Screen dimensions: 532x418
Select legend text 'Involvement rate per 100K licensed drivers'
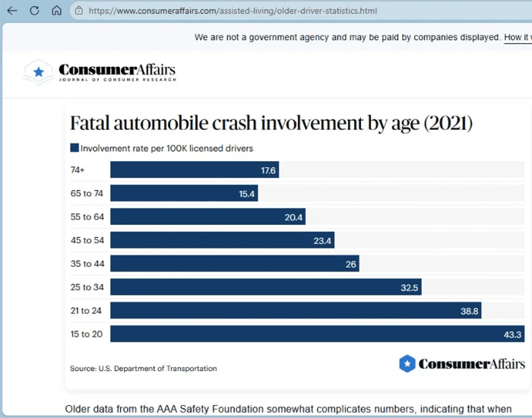166,148
